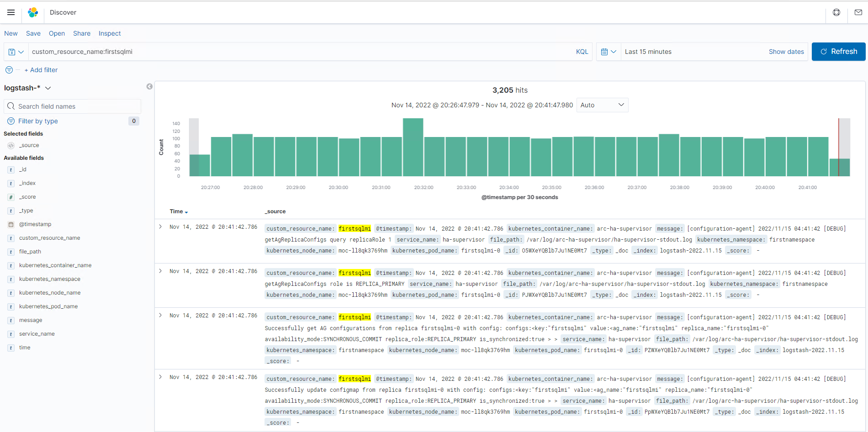Open the logstash-* index pattern dropdown
Screen dimensions: 868x432
click(28, 88)
